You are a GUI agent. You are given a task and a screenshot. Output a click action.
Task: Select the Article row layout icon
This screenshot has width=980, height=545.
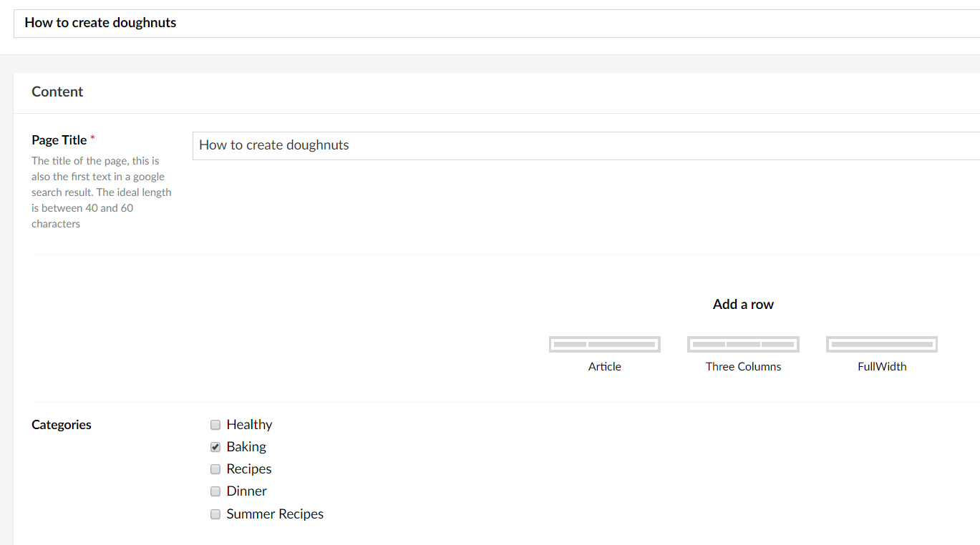(604, 345)
